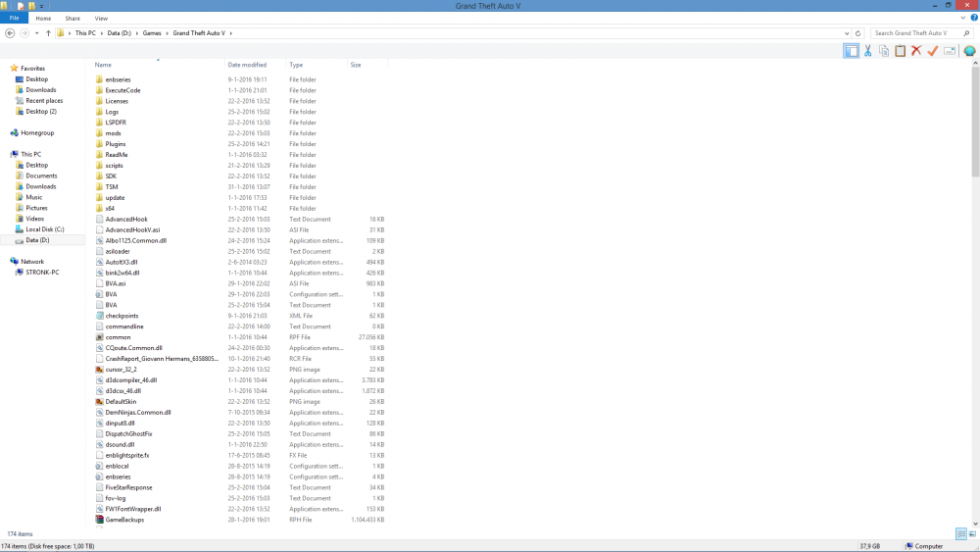Select STRONK-PC under Network
The image size is (980, 552).
tap(42, 273)
